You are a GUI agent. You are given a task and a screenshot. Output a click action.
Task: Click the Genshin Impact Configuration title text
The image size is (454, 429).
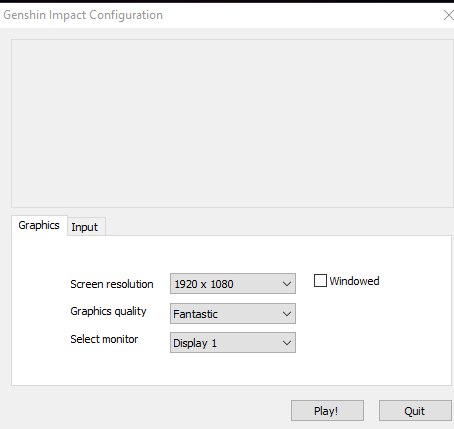pyautogui.click(x=83, y=15)
